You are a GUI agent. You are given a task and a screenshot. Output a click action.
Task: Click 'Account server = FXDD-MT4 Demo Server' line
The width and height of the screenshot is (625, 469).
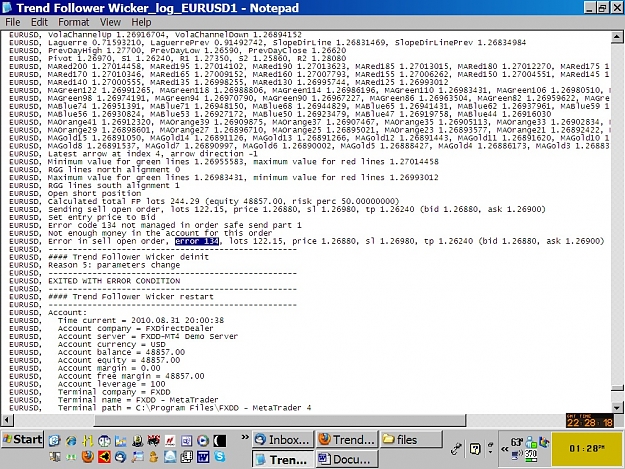[147, 336]
